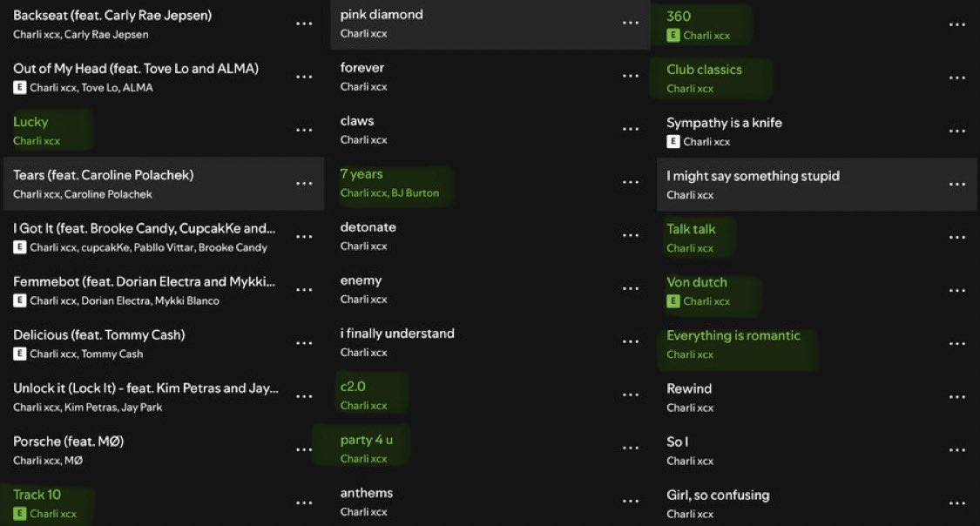Viewport: 980px width, 526px height.
Task: Select the highlighted song c2.0
Action: tap(353, 387)
